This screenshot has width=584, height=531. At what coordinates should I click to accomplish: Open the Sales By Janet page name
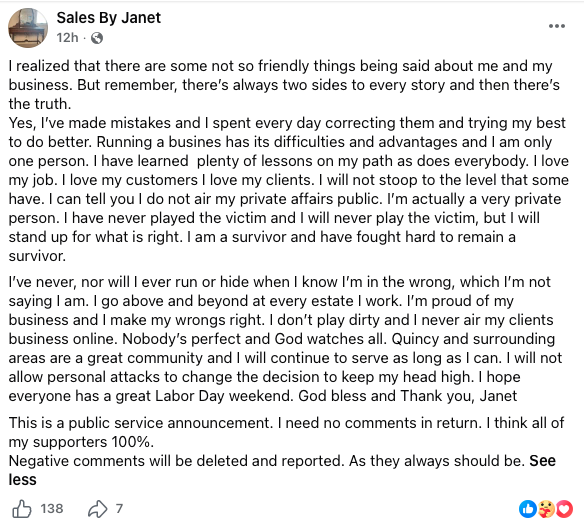pos(108,18)
